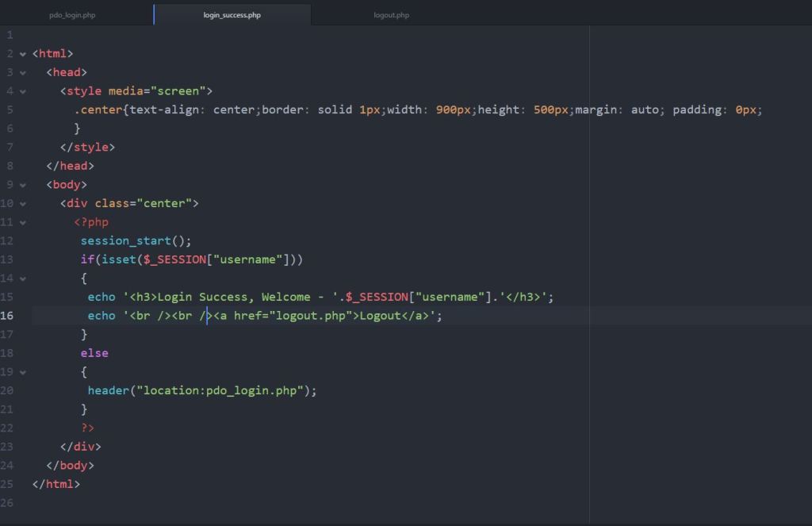Viewport: 812px width, 526px height.
Task: Click the 'else' keyword on line 18
Action: [94, 353]
